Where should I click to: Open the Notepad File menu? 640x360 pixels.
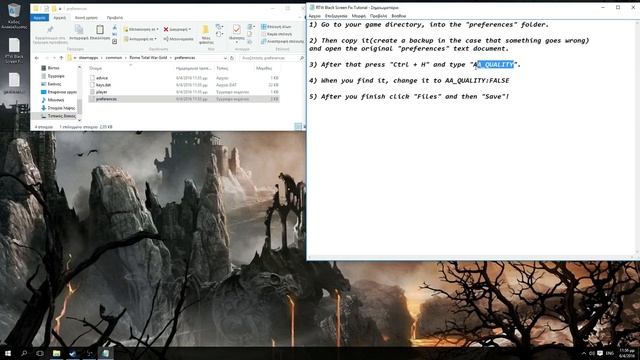315,16
